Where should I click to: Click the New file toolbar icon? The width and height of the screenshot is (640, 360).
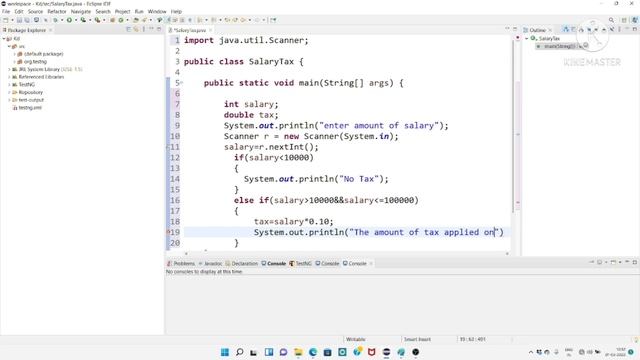pos(6,20)
